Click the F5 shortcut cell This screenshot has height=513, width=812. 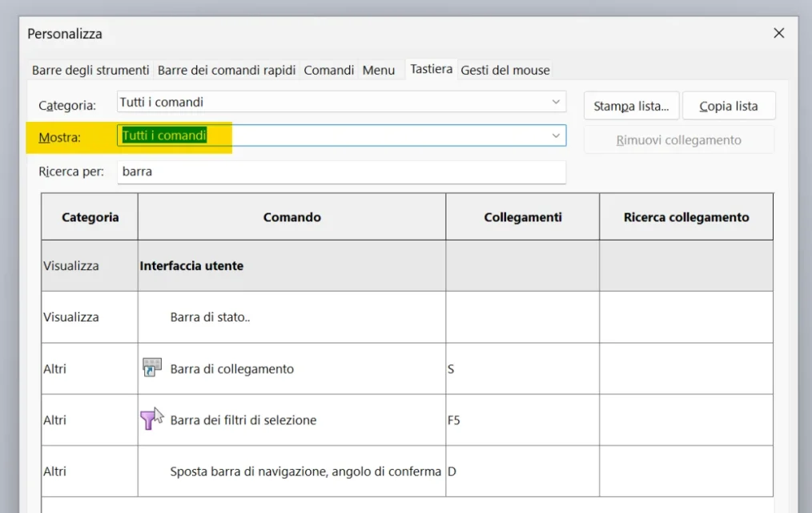(522, 420)
